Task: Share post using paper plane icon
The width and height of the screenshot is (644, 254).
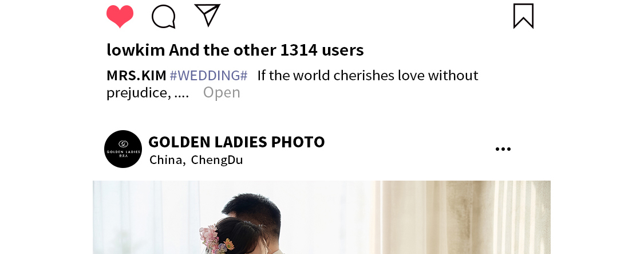Action: pyautogui.click(x=207, y=15)
